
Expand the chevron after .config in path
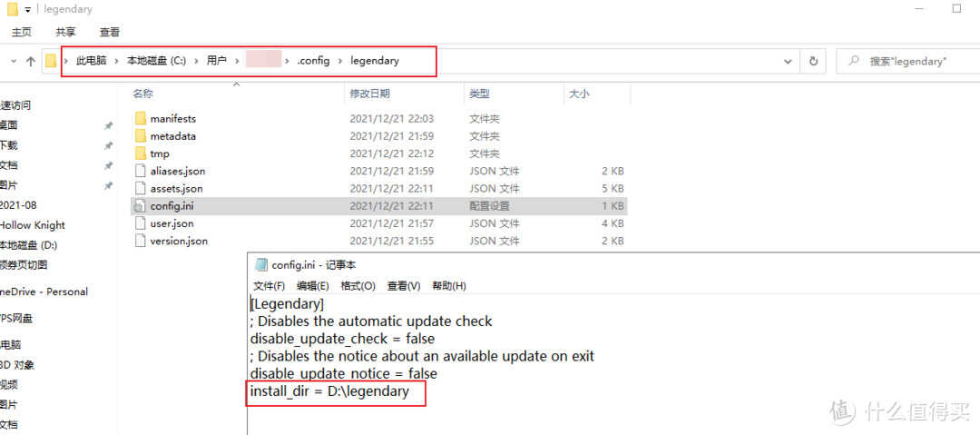tap(340, 61)
